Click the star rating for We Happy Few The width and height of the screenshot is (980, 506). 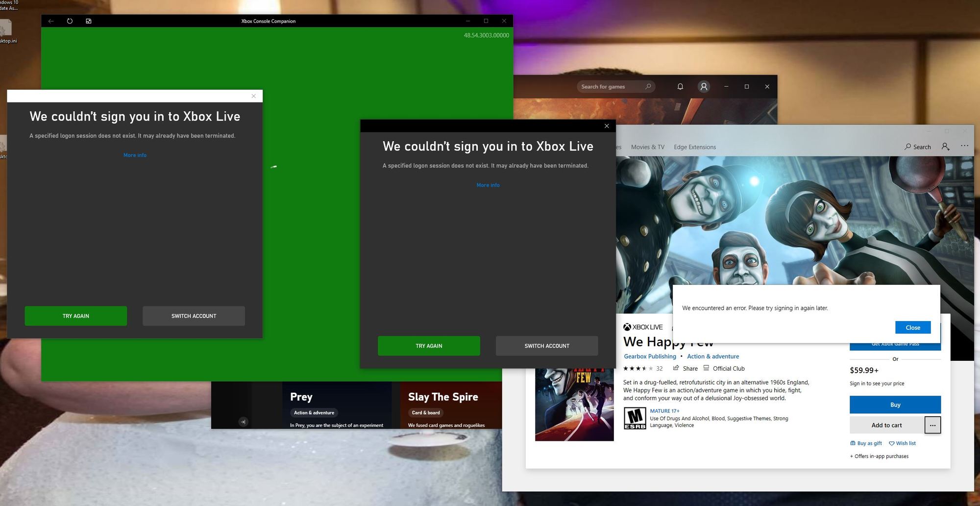638,369
